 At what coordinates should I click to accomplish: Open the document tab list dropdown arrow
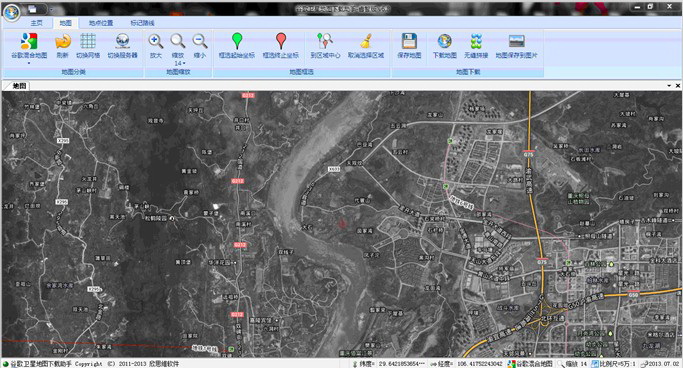coord(669,86)
